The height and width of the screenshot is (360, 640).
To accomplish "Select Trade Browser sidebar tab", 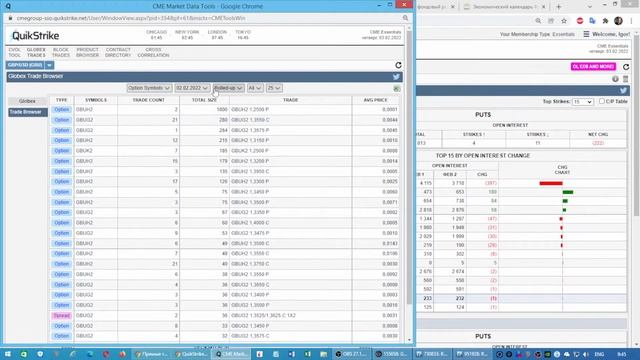I will [28, 112].
